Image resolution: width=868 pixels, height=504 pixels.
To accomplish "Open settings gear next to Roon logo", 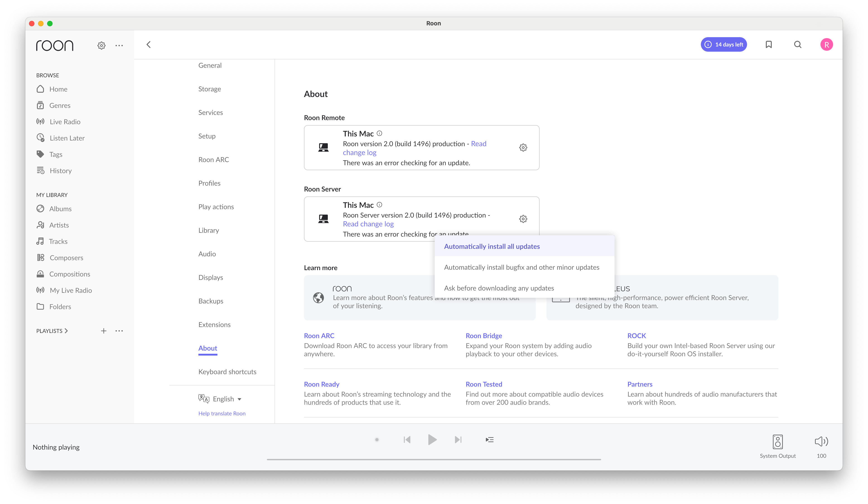I will pyautogui.click(x=101, y=45).
